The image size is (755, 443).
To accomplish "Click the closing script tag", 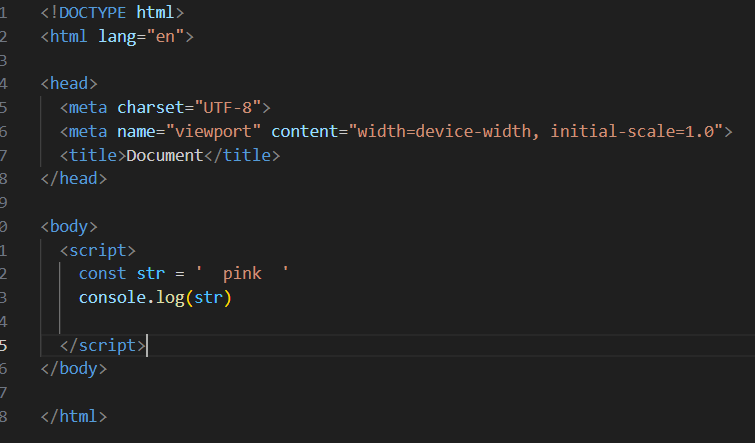I will [x=103, y=346].
